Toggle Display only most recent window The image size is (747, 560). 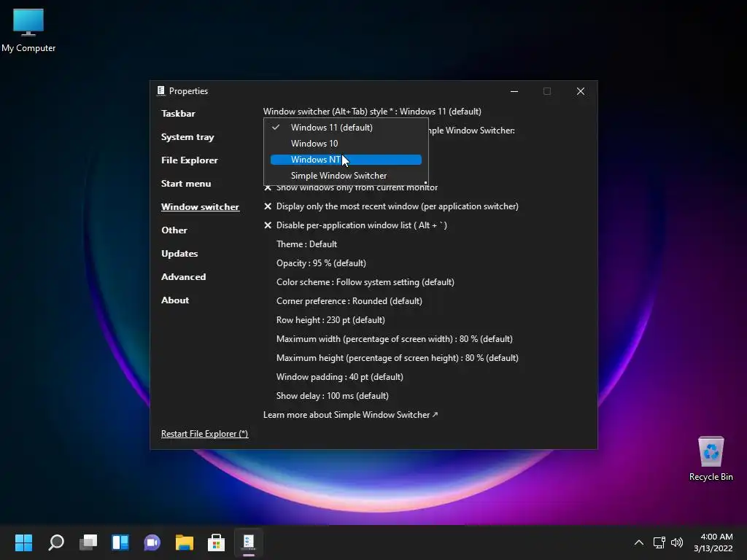coord(391,206)
